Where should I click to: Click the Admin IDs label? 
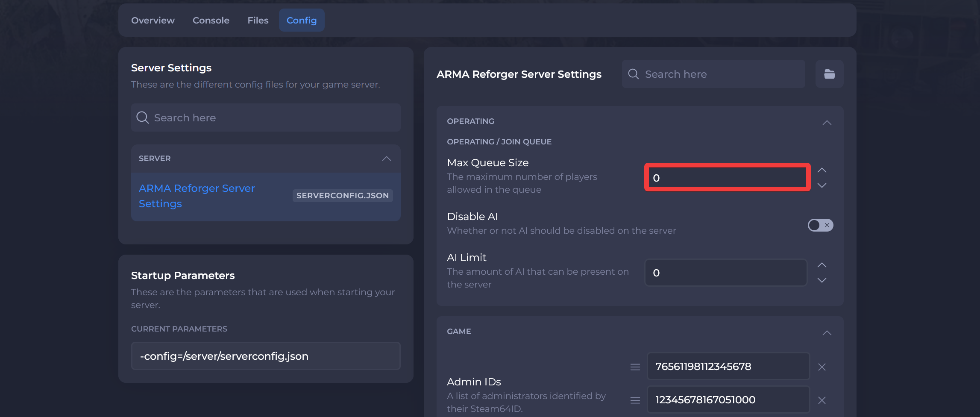pos(474,382)
